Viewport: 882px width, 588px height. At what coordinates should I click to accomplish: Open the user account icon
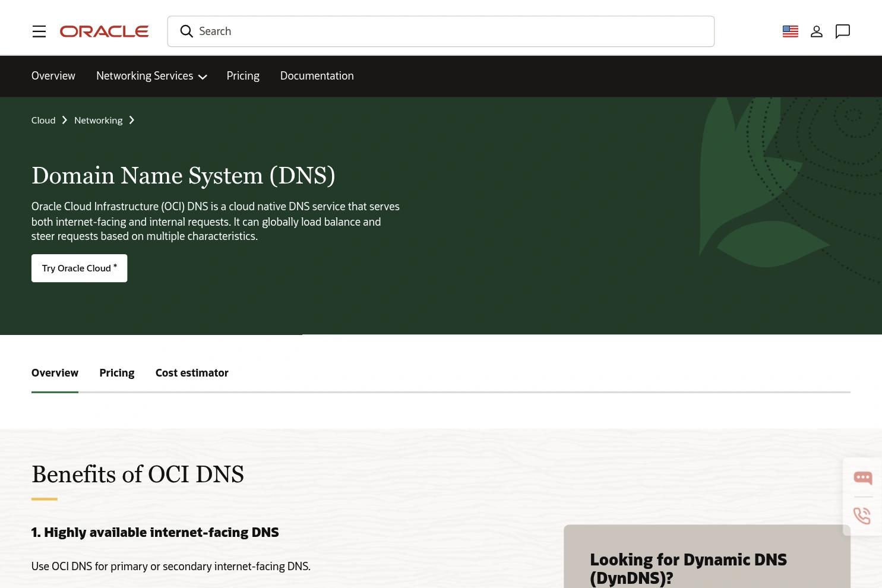point(817,31)
